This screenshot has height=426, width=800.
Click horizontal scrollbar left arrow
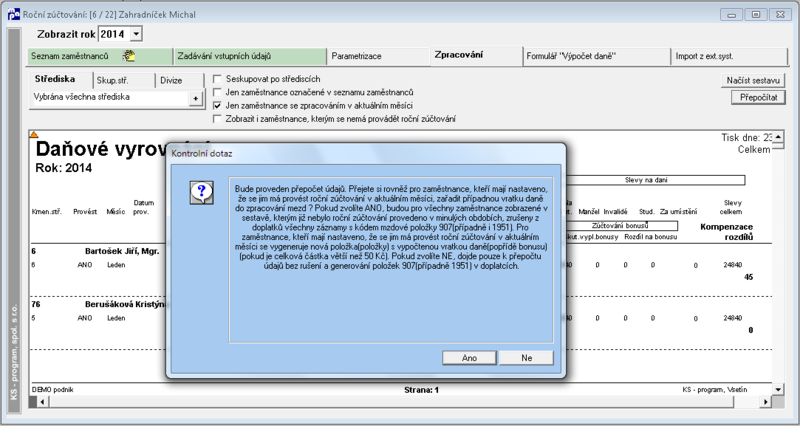point(43,402)
